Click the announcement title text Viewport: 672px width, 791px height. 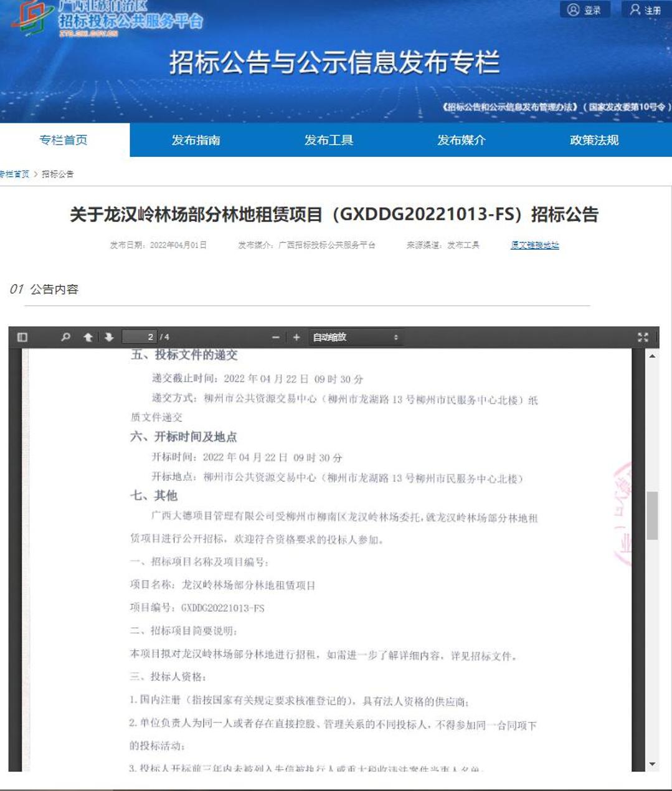click(334, 215)
